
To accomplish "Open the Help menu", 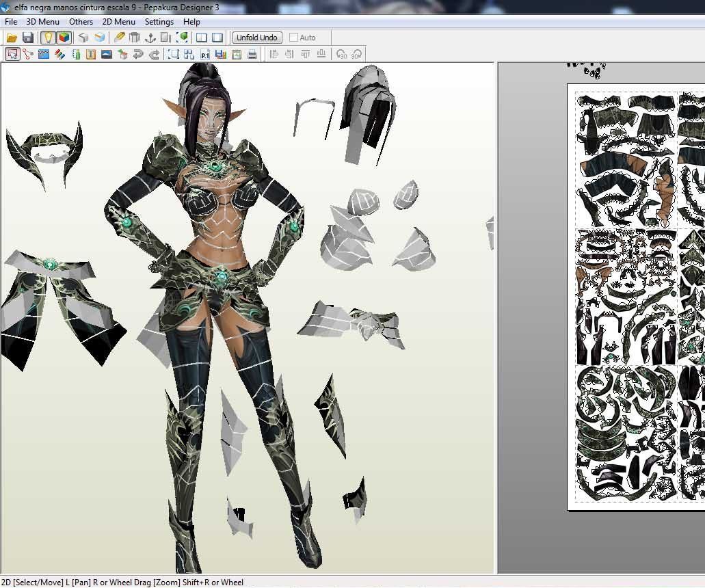I will pyautogui.click(x=191, y=21).
